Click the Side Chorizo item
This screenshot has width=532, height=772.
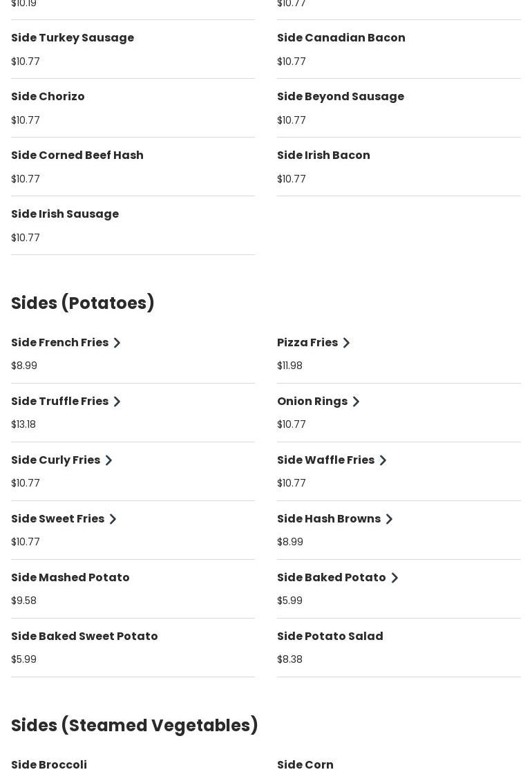(48, 97)
